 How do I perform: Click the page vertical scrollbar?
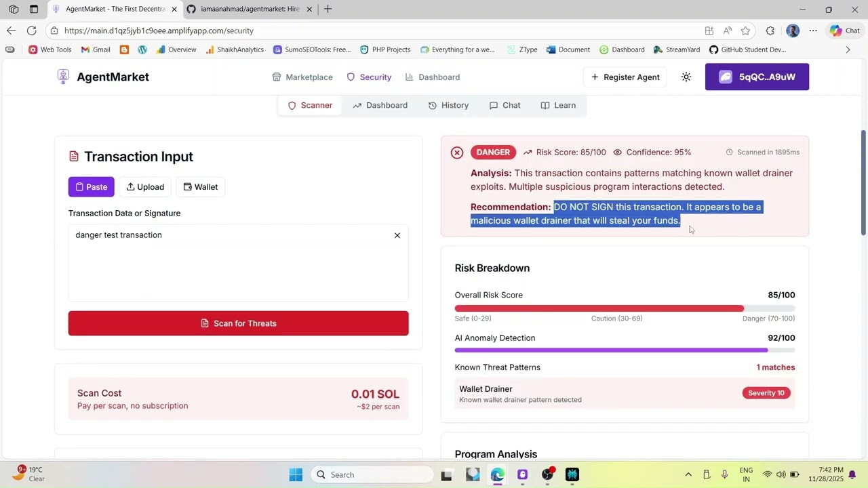point(863,183)
